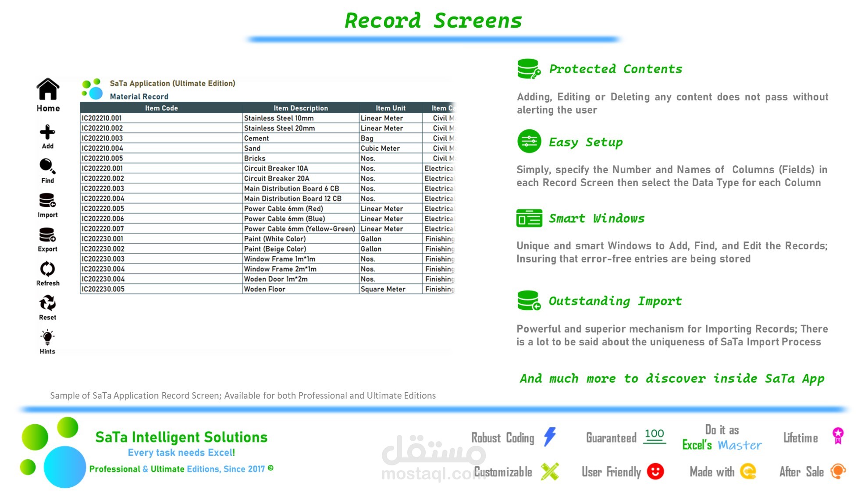The width and height of the screenshot is (868, 493).
Task: Select Main Distribution Board 6 CB cell
Action: click(x=301, y=188)
